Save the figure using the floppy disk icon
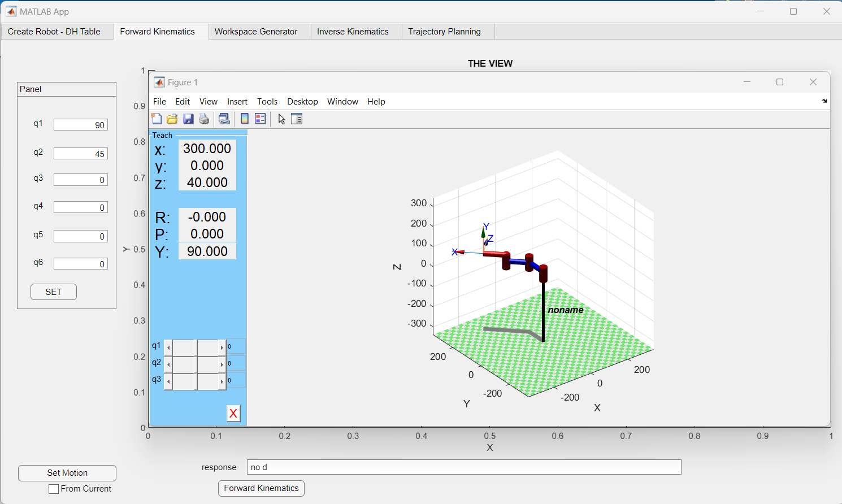This screenshot has width=842, height=504. [x=188, y=119]
